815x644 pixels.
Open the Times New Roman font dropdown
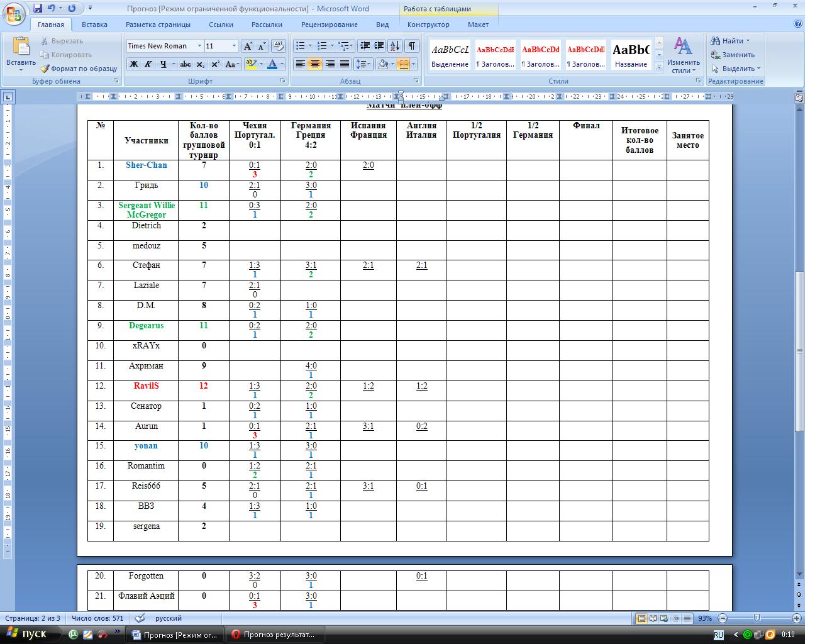[199, 46]
